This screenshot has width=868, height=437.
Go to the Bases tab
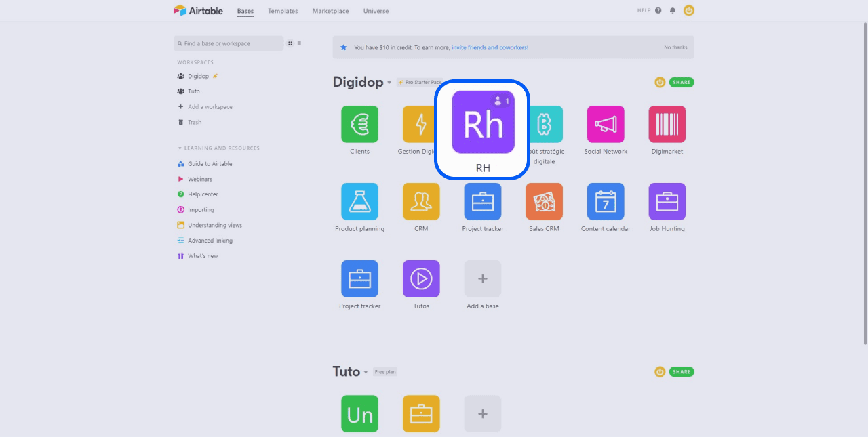coord(245,11)
